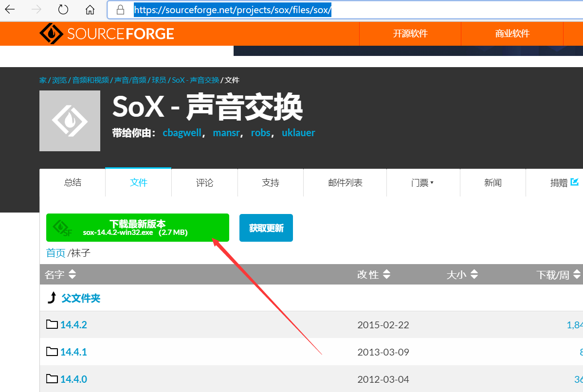Switch to the 邮件列表 tab
583x392 pixels.
345,182
